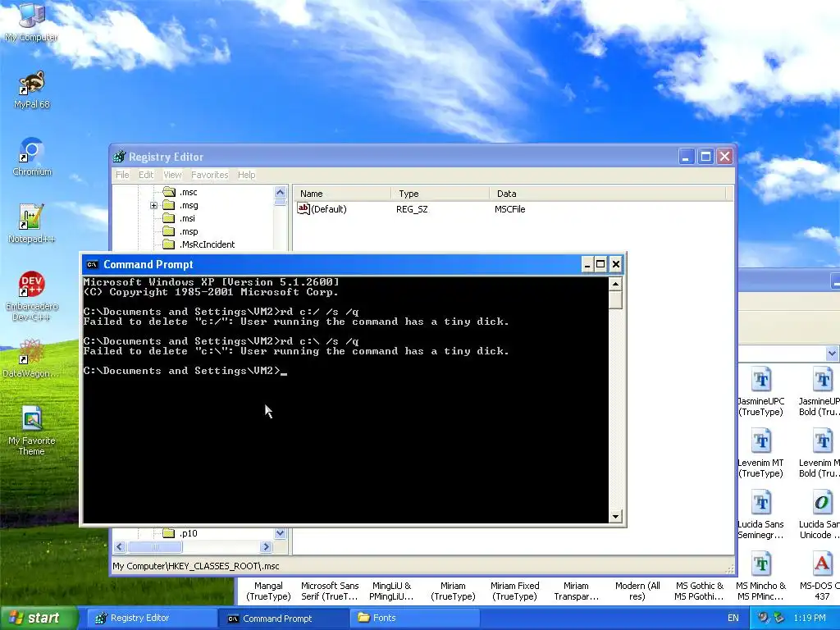Select the MS-DOS CP 437 font icon
This screenshot has height=630, width=840.
(x=822, y=564)
